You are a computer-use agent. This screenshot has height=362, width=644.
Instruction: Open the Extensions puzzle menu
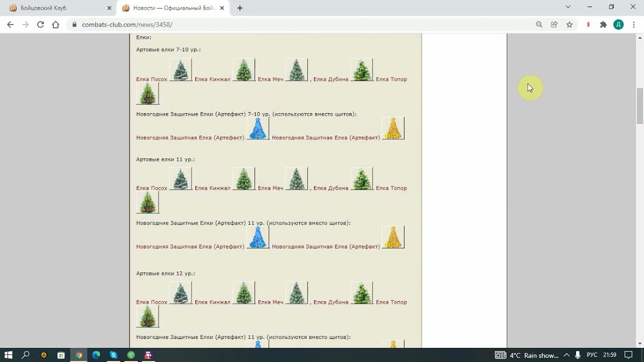pyautogui.click(x=603, y=24)
